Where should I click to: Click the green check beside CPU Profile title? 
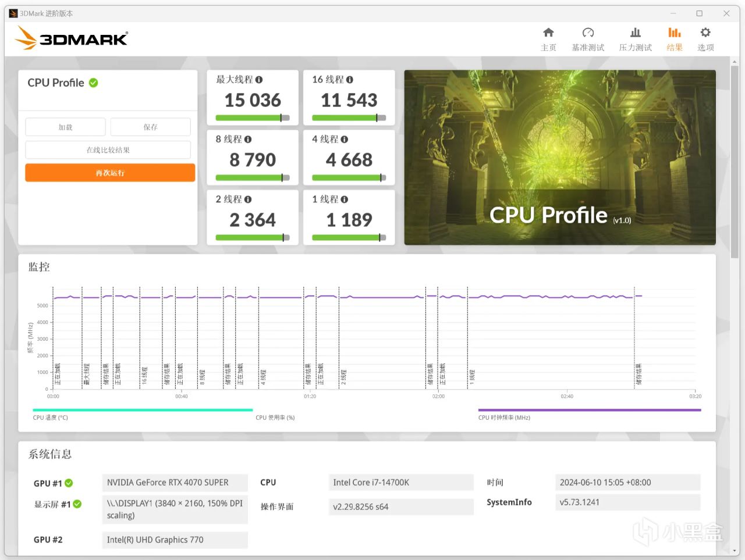coord(93,83)
